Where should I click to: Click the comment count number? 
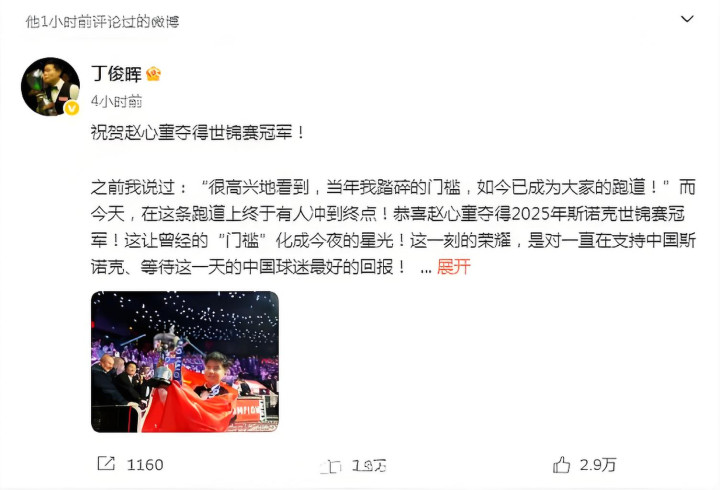369,466
